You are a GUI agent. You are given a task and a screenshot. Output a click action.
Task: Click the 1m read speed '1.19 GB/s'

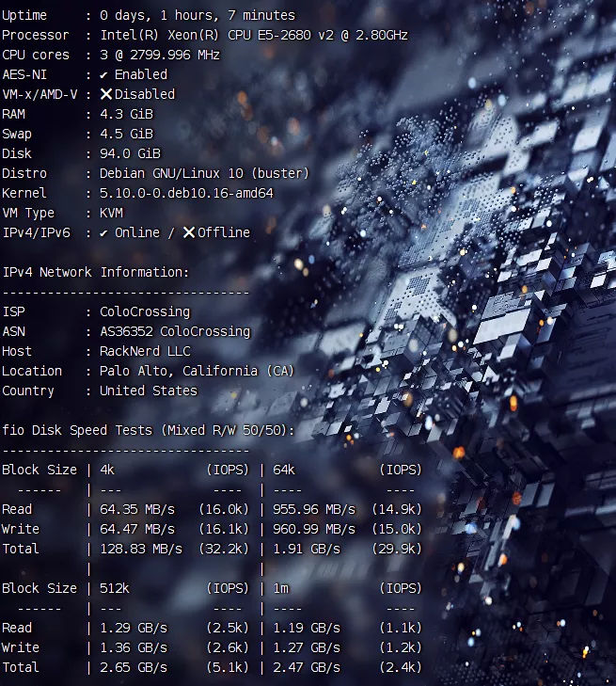[x=307, y=628]
